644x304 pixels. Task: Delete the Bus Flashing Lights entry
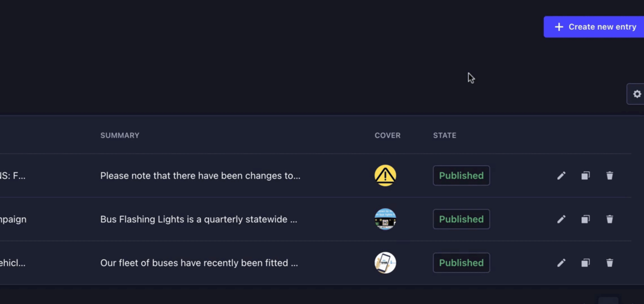point(610,219)
